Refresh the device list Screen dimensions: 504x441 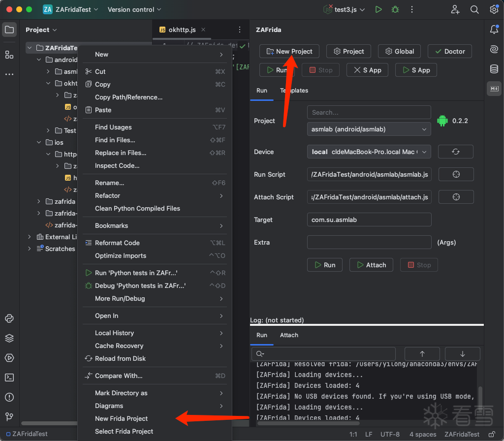[x=455, y=152]
